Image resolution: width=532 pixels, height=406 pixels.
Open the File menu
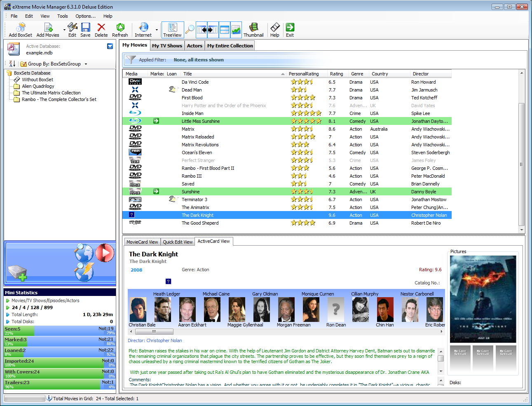[14, 16]
